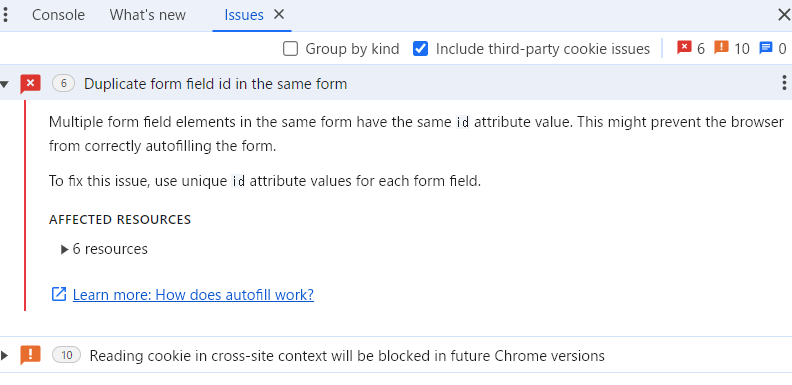Viewport: 792px width, 385px height.
Task: Click the 10 count badge on cookie issue
Action: pyautogui.click(x=67, y=355)
